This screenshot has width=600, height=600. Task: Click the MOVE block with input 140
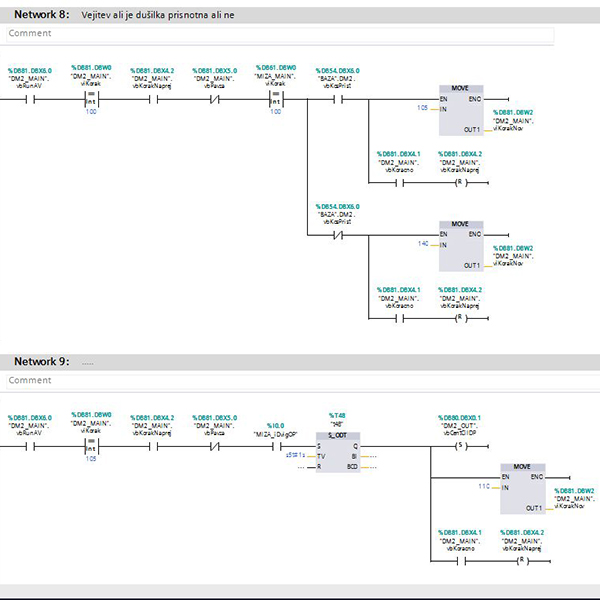point(460,246)
